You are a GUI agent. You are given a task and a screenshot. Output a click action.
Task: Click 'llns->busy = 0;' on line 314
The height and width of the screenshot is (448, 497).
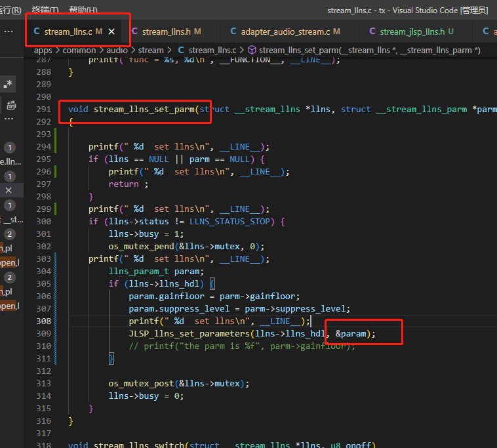coord(146,396)
